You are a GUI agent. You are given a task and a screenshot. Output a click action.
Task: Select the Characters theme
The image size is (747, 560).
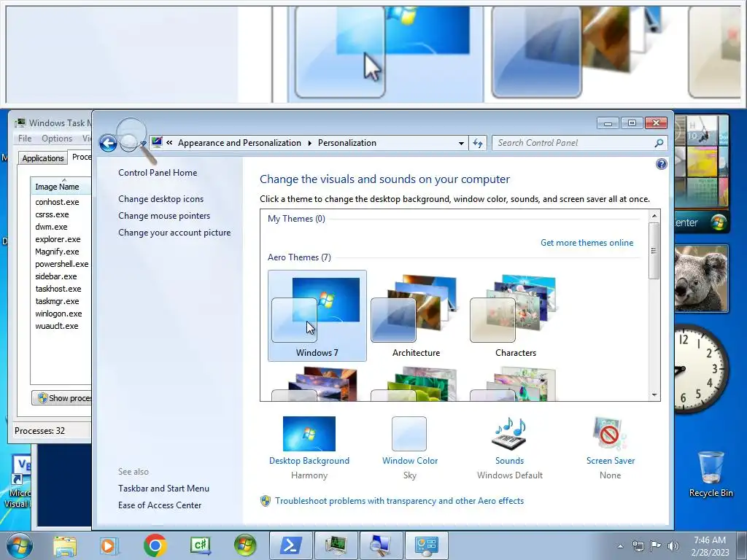tap(516, 315)
